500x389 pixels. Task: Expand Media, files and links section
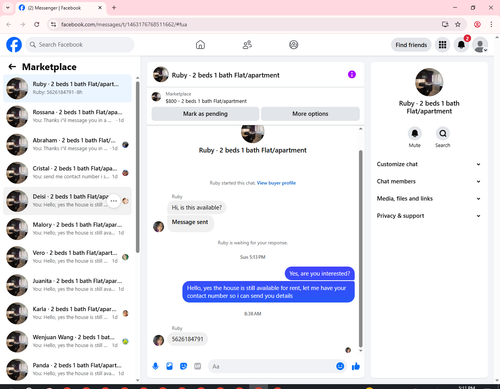click(429, 199)
